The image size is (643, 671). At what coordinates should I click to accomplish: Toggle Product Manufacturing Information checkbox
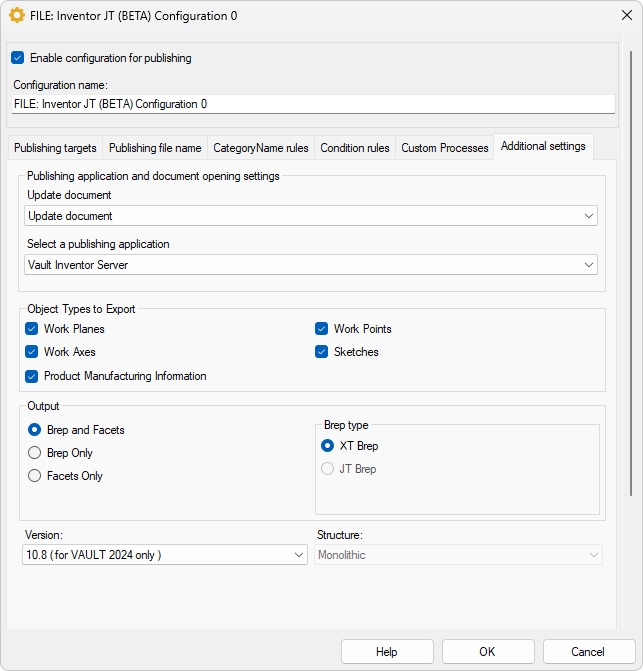coord(32,376)
